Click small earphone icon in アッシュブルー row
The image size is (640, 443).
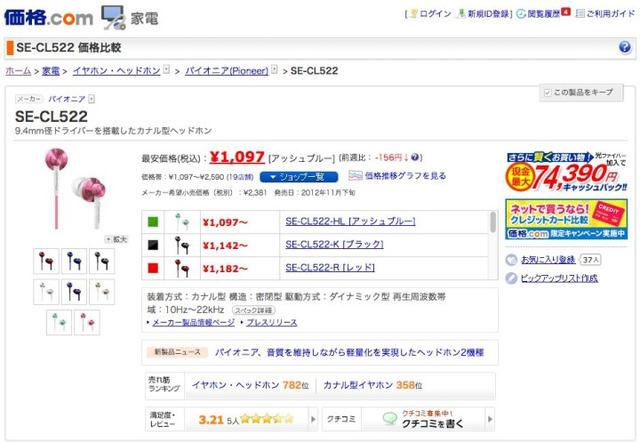182,221
